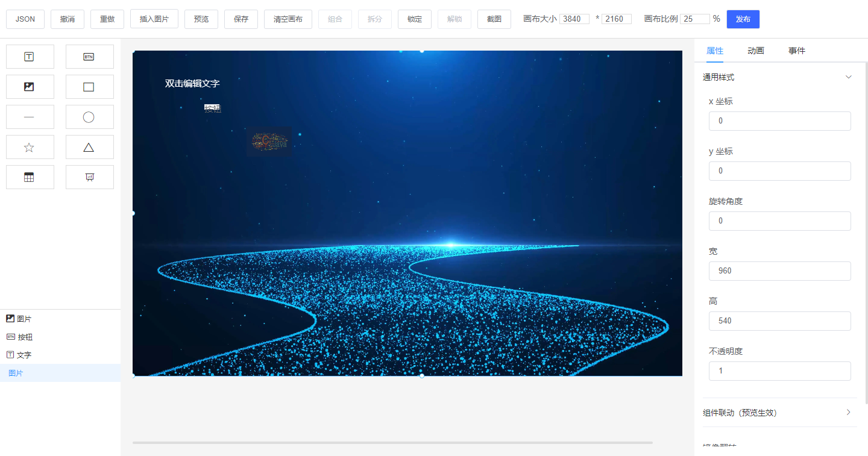This screenshot has width=868, height=456.
Task: Select the small word-cloud image on canvas
Action: (269, 142)
